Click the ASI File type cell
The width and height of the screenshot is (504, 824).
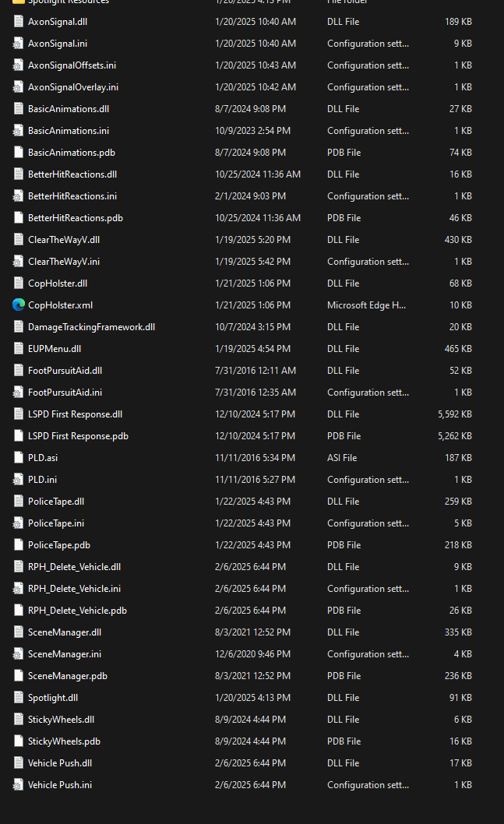coord(342,458)
